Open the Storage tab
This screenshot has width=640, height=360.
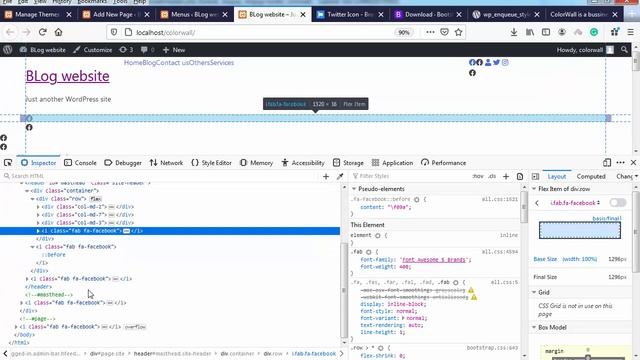coord(348,162)
